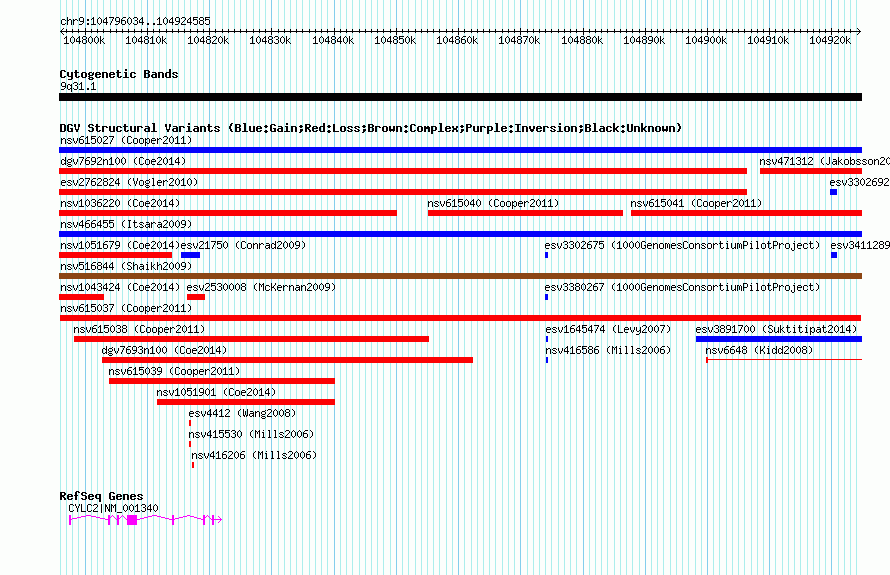Click the red nsv1043424 (Coe2014) bar

click(82, 297)
